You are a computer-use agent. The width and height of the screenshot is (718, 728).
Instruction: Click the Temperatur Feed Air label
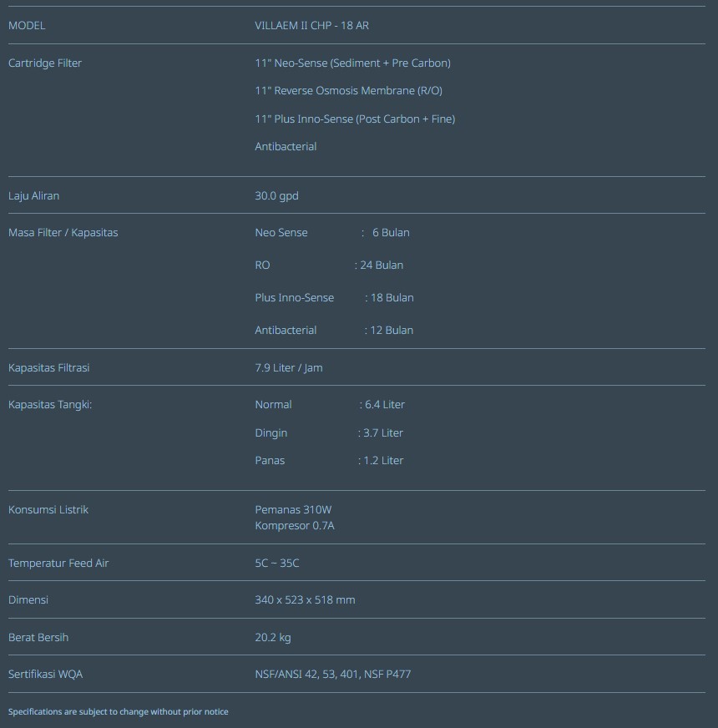[58, 564]
